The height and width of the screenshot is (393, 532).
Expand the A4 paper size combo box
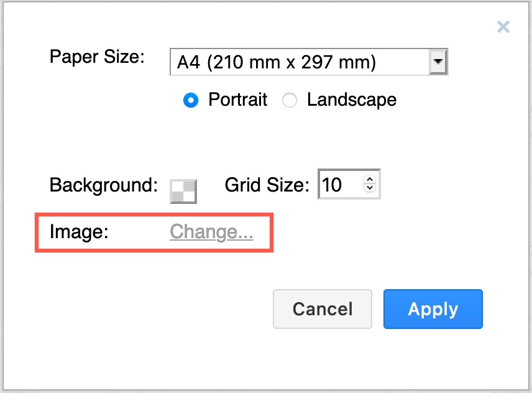click(439, 62)
